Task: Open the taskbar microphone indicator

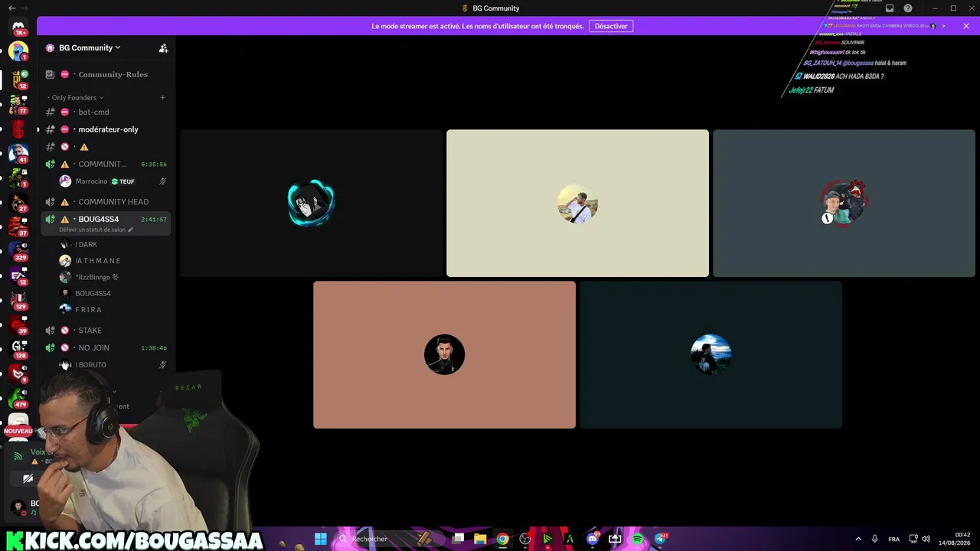Action: [875, 539]
